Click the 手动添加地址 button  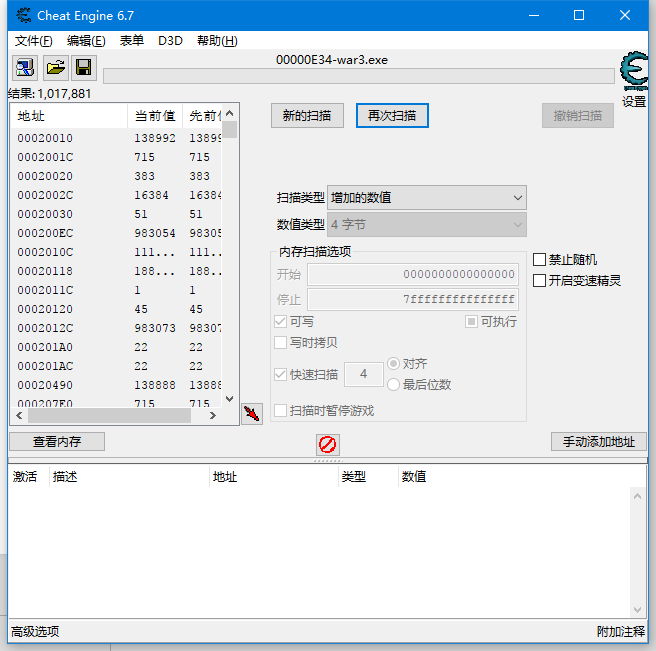pos(599,441)
